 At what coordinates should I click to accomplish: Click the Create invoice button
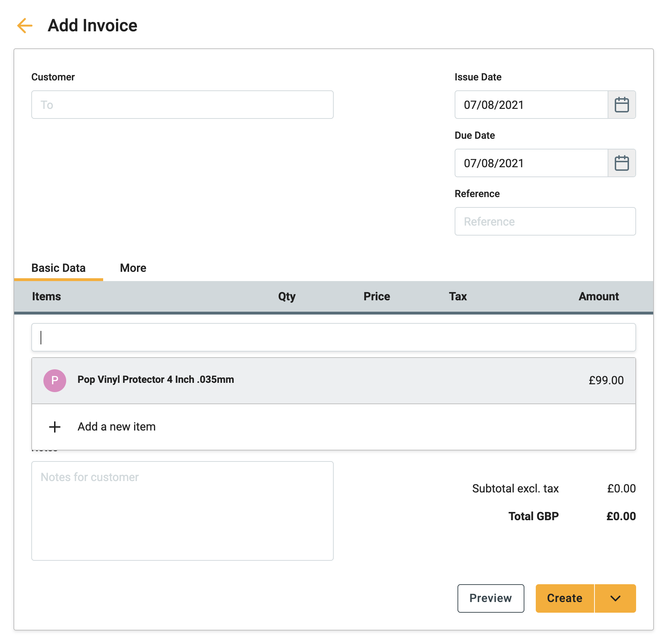(x=565, y=598)
